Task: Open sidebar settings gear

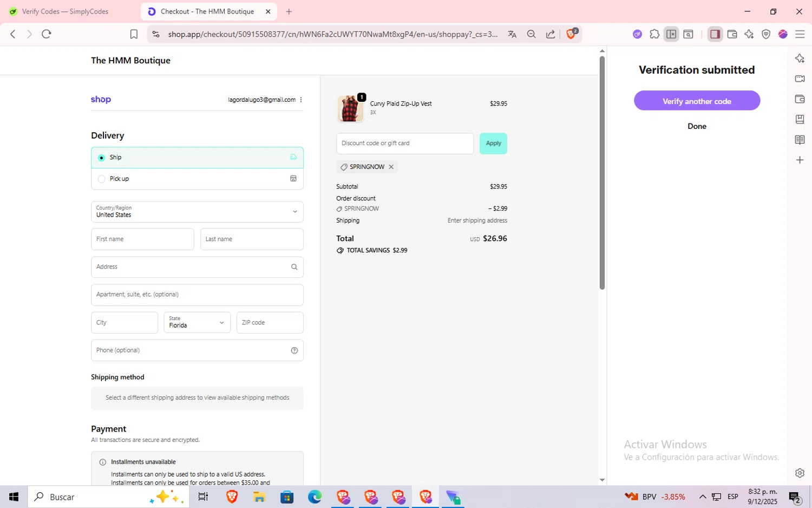Action: pyautogui.click(x=800, y=473)
